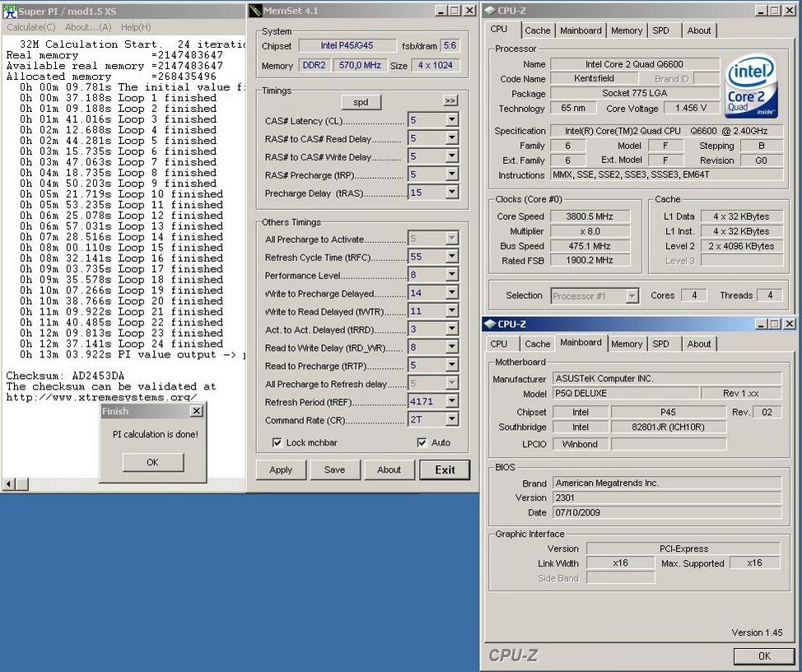
Task: Click the Intel P45/G45 chipset field
Action: [347, 45]
